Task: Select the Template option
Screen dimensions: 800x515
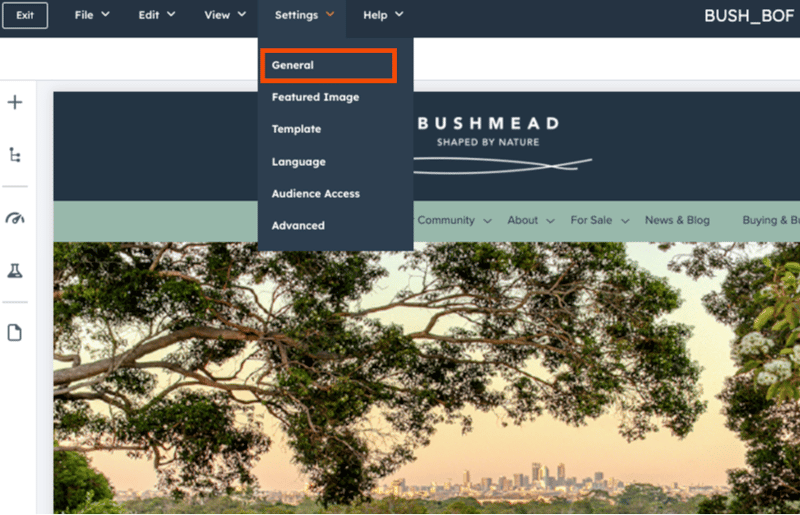Action: click(296, 129)
